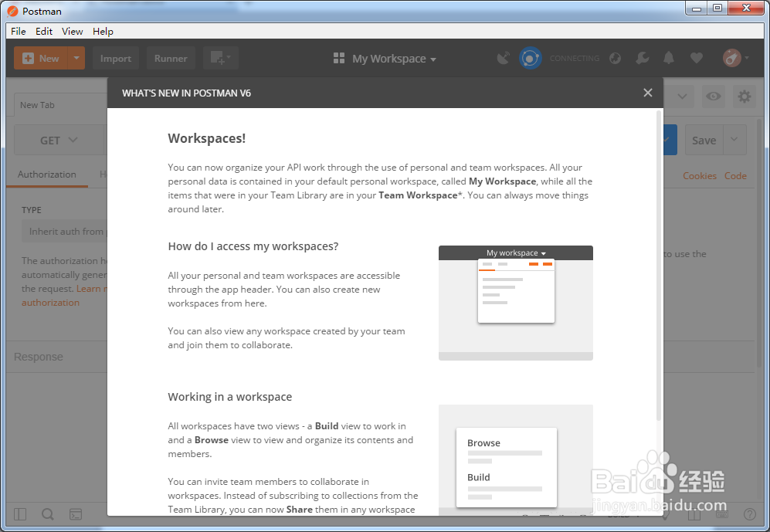Viewport: 770px width, 532px height.
Task: Click the Postman app icon in title bar
Action: pyautogui.click(x=13, y=11)
